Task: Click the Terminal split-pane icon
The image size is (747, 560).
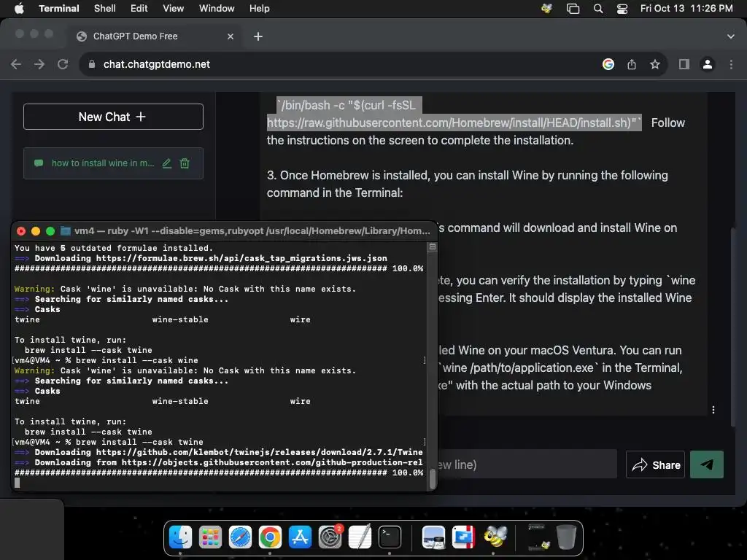Action: click(433, 246)
